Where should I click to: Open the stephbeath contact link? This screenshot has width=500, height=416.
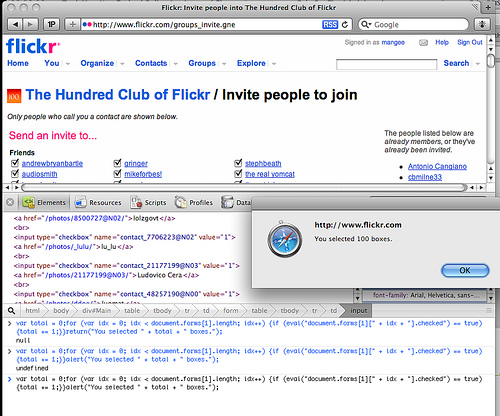(x=263, y=164)
